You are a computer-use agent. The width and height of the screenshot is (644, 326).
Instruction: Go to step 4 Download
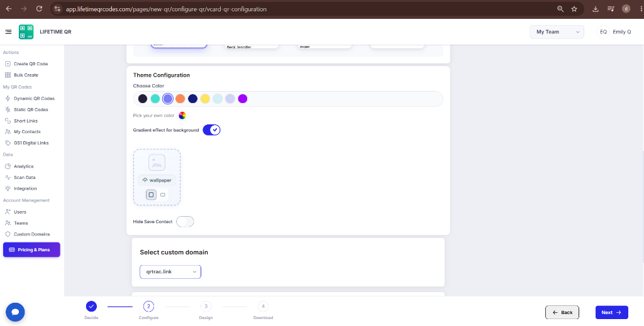point(263,307)
